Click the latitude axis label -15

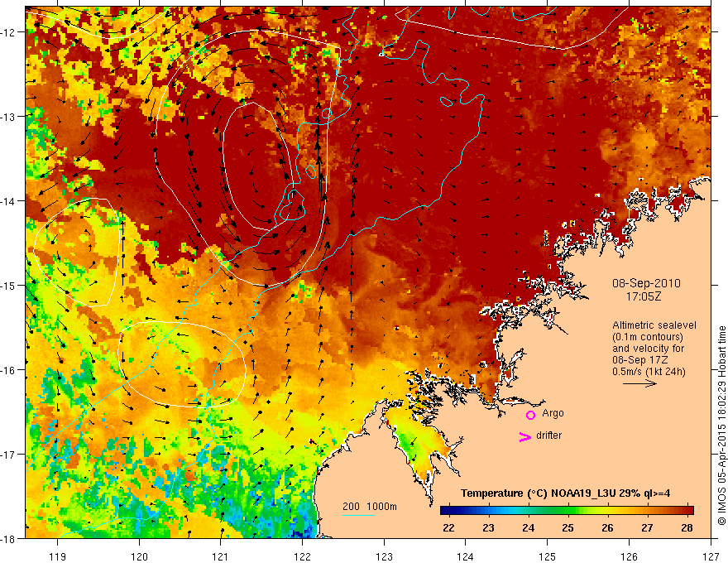[9, 285]
